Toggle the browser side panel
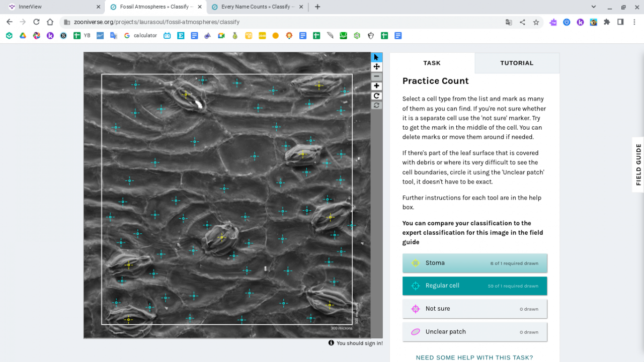Viewport: 644px width, 362px height. 620,22
